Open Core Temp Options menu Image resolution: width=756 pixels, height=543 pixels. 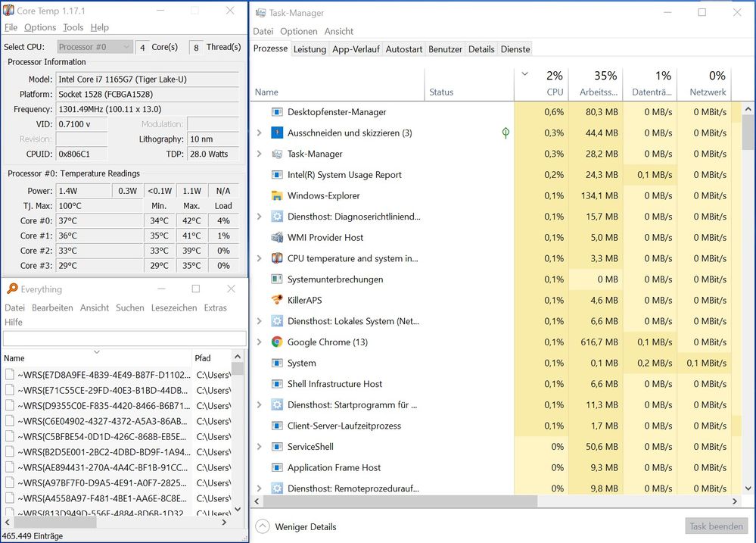(x=40, y=27)
